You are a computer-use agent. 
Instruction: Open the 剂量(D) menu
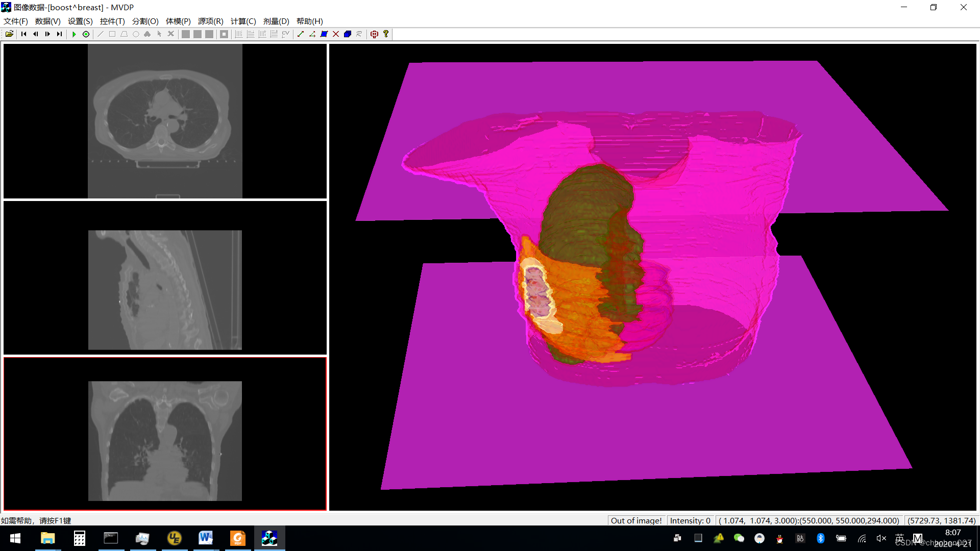tap(276, 21)
